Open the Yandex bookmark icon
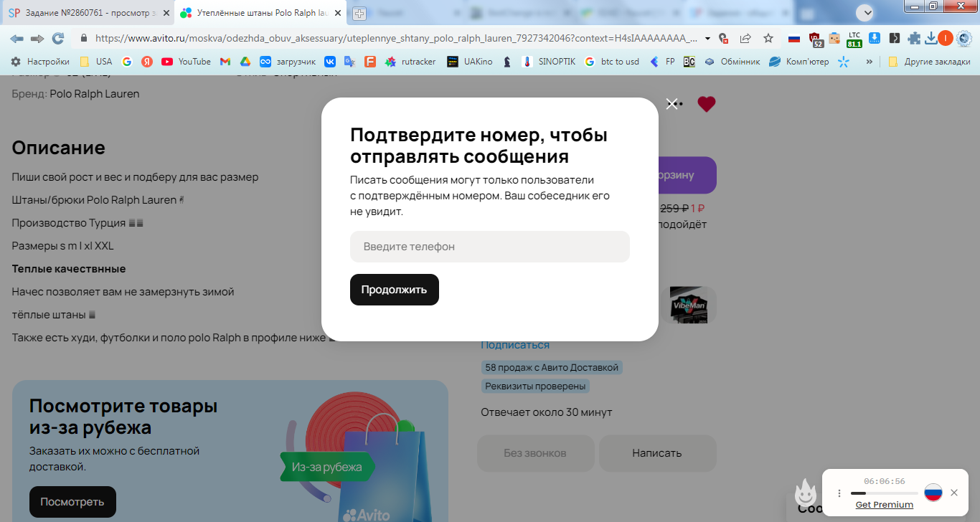 point(147,62)
